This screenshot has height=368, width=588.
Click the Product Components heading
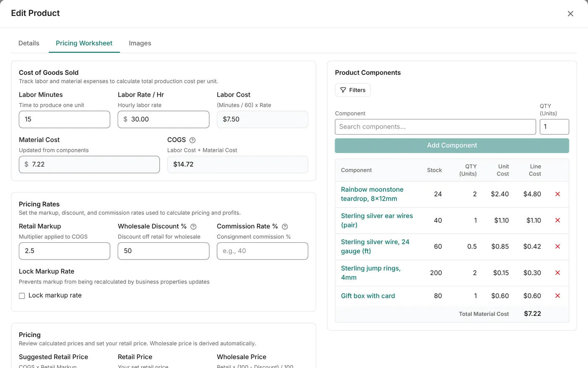tap(368, 73)
